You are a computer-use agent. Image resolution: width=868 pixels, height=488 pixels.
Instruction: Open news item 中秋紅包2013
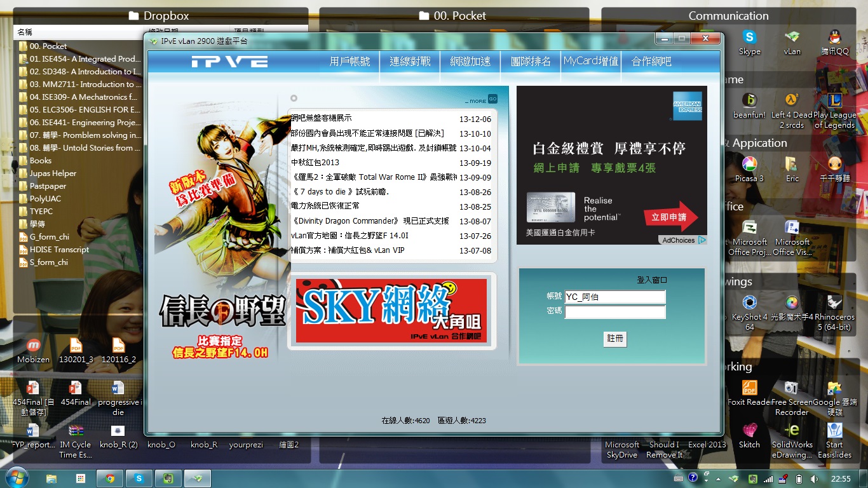point(315,163)
